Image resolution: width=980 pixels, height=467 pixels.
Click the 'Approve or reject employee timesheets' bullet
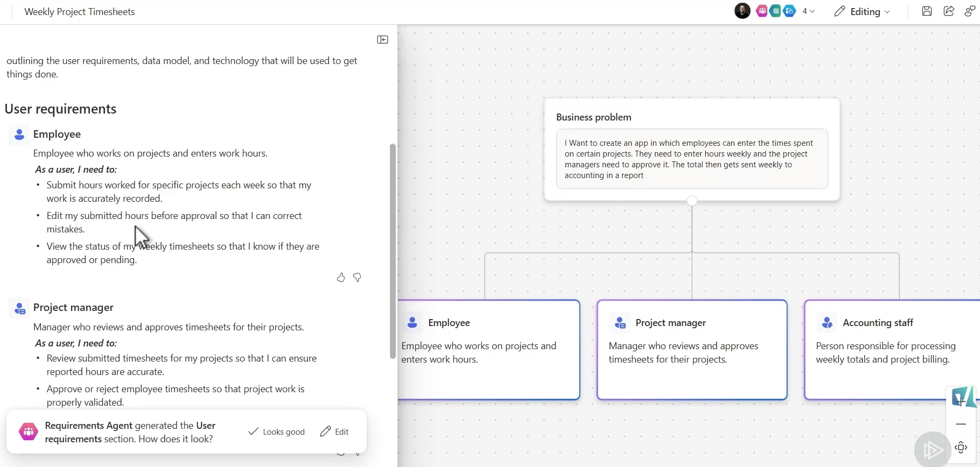coord(176,396)
